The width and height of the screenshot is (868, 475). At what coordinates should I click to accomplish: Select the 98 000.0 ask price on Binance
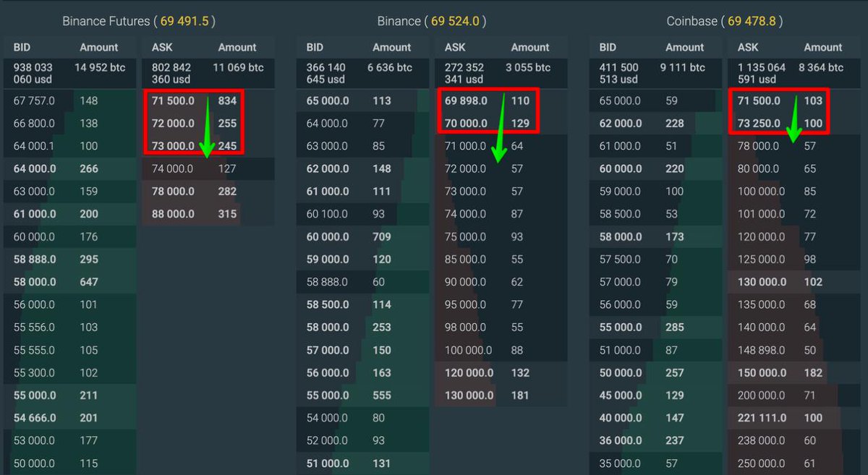(465, 327)
